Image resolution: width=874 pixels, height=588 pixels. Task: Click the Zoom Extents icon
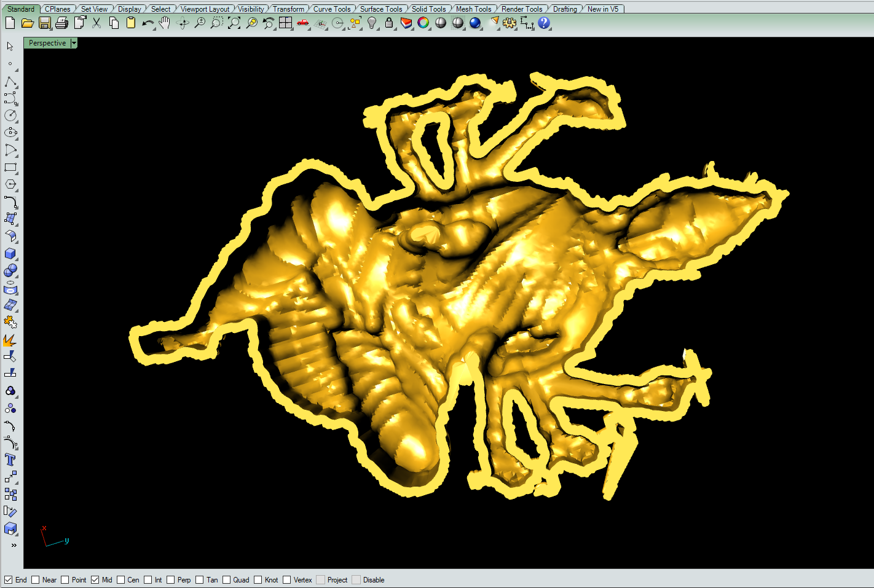[x=234, y=23]
